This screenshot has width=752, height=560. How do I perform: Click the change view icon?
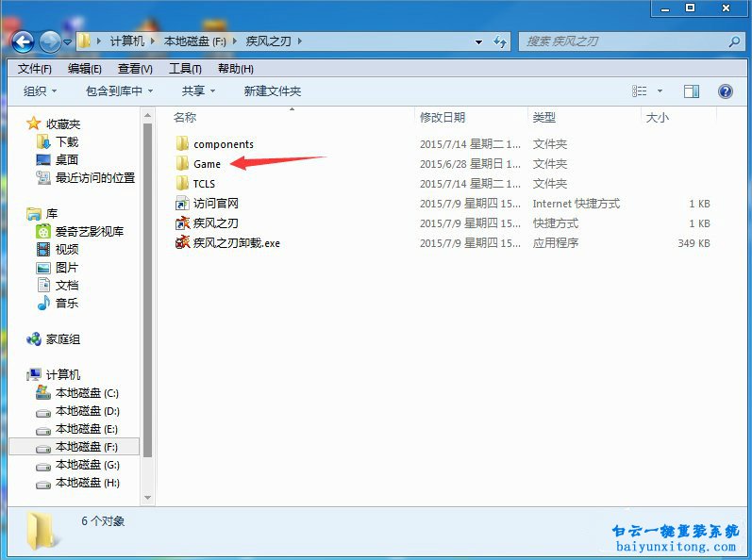click(x=640, y=91)
